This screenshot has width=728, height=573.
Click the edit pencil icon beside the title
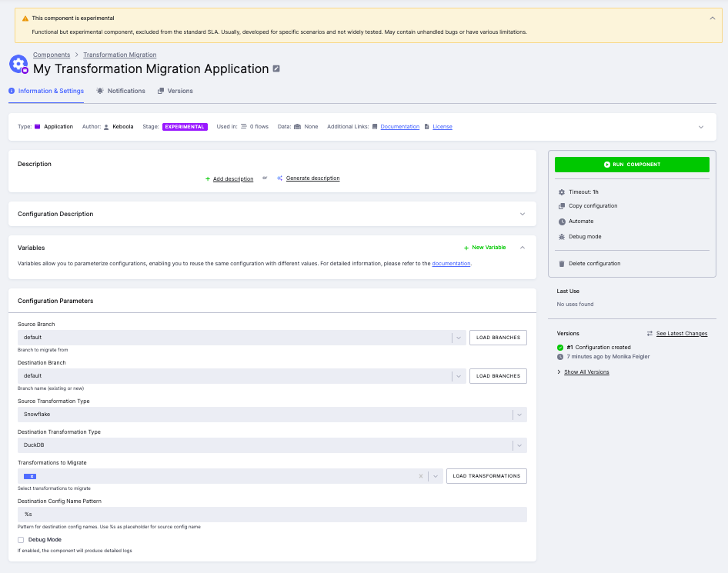(x=276, y=68)
